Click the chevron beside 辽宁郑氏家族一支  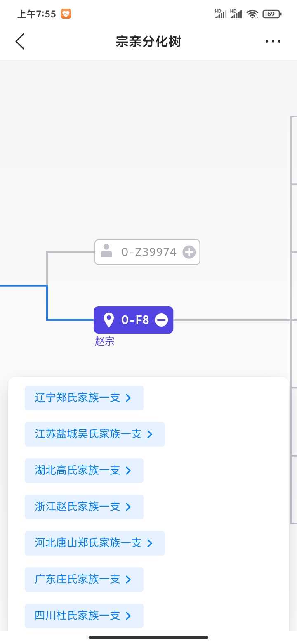(128, 398)
